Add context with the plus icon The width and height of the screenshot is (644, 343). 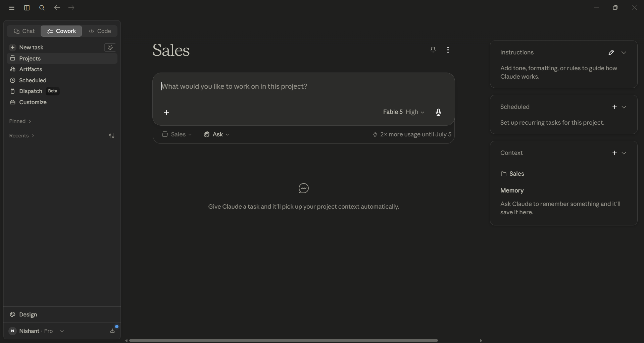tap(614, 153)
